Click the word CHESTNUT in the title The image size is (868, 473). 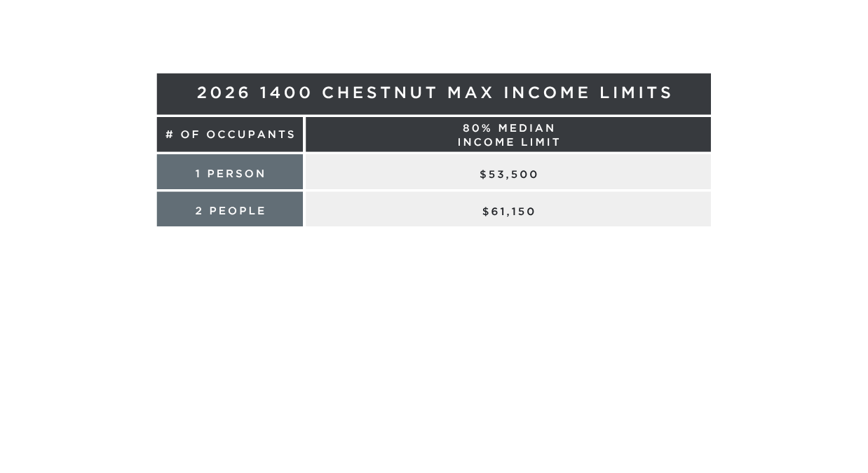pos(380,92)
